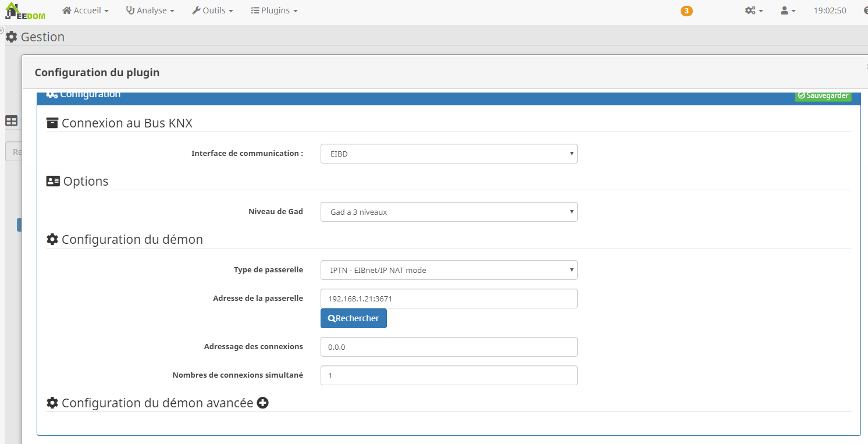Screen dimensions: 868x444
Task: Click the orange notification badge 3
Action: [x=686, y=11]
